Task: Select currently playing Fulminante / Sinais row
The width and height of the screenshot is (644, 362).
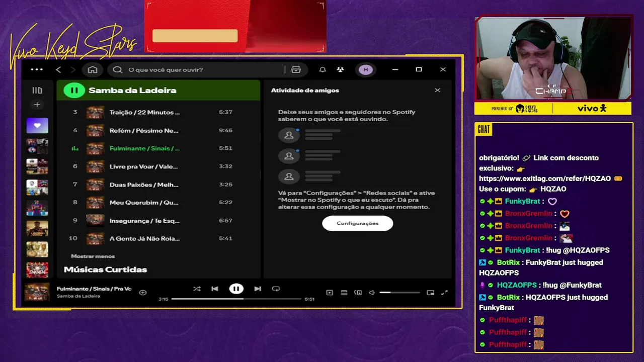Action: (x=158, y=148)
